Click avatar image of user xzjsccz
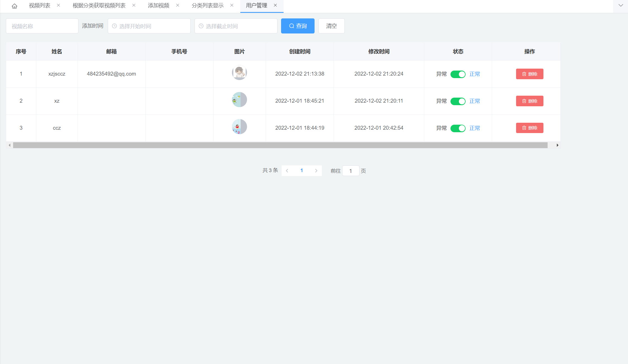 click(239, 73)
